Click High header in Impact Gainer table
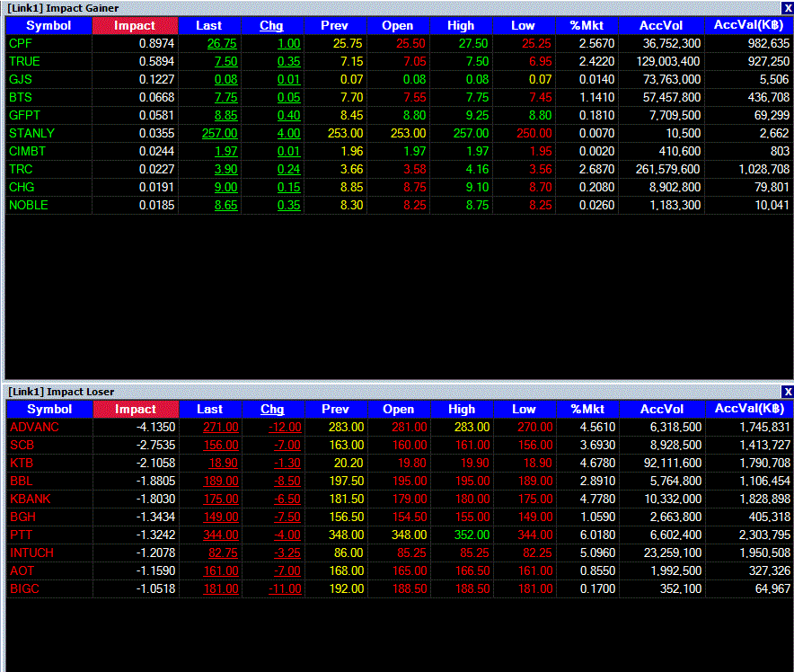Viewport: 794px width, 672px height. 461,26
